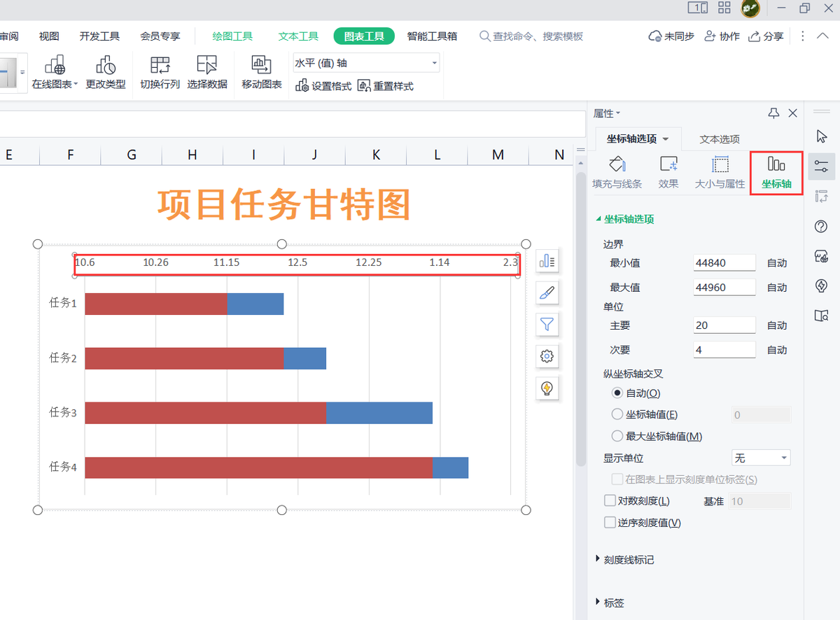Open the 水平 (值) 轴 chart element dropdown
The image size is (840, 620).
point(366,63)
